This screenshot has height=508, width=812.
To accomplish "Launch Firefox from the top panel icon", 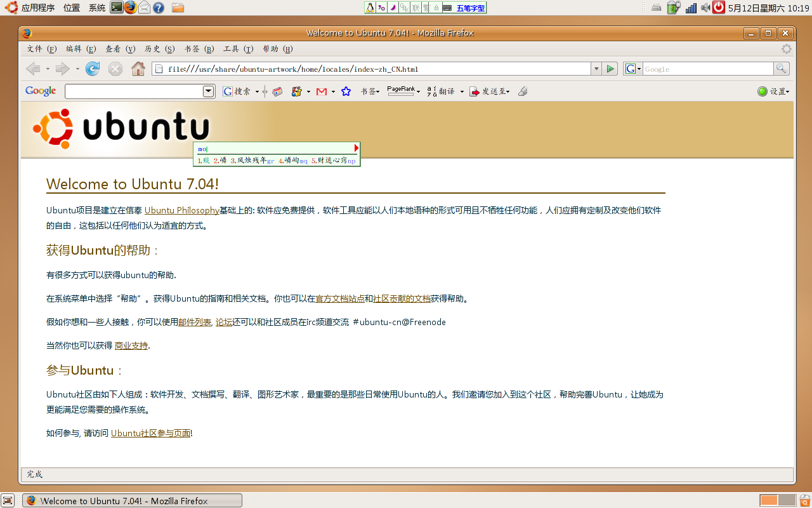I will (x=131, y=8).
